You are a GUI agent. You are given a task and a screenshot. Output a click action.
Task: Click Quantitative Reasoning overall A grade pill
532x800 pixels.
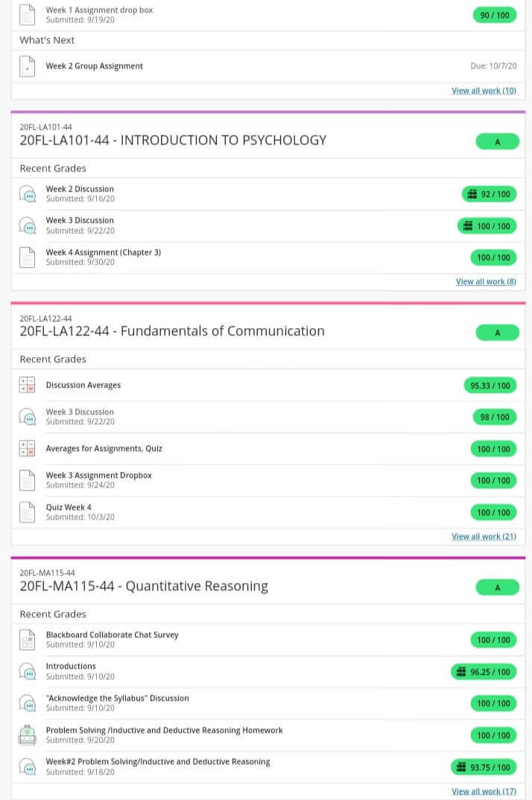click(497, 588)
